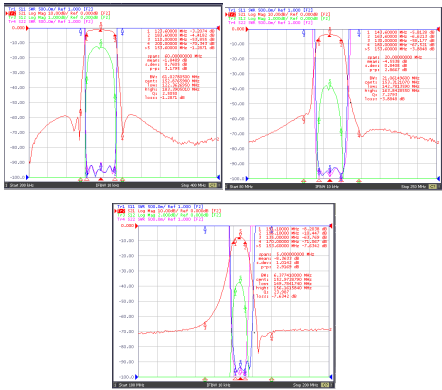The width and height of the screenshot is (442, 390).
Task: Click Start 80 MHz in the status bar
Action: pos(241,186)
